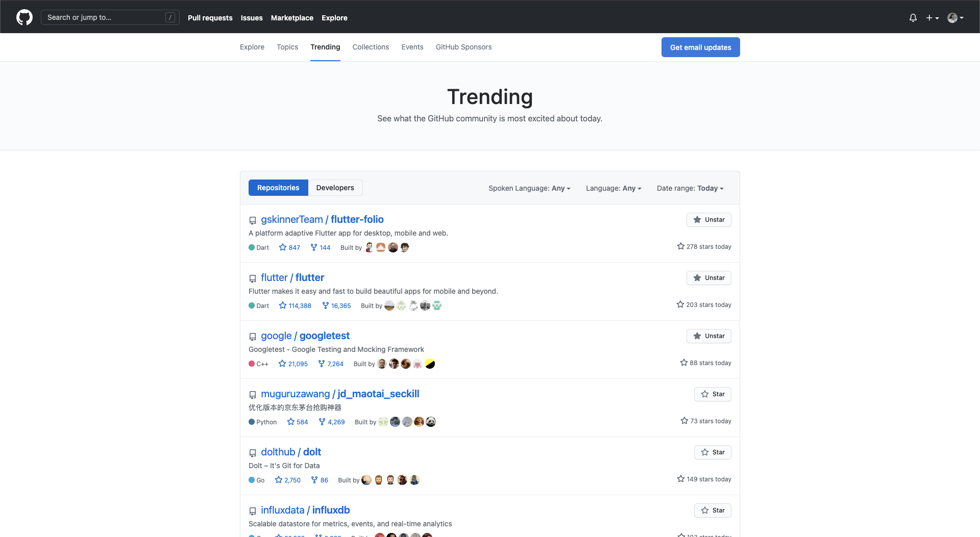The width and height of the screenshot is (980, 537).
Task: Open Pull requests in the header
Action: [x=210, y=18]
